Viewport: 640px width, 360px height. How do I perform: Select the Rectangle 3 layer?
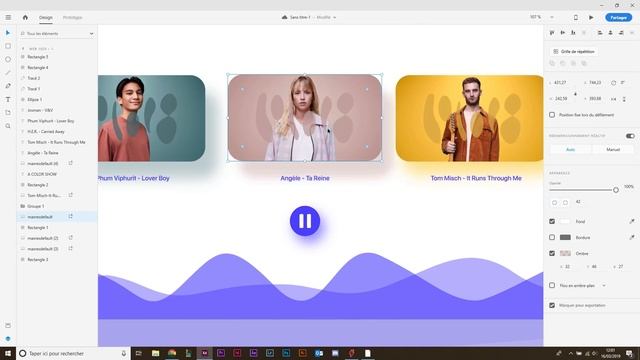pyautogui.click(x=38, y=260)
